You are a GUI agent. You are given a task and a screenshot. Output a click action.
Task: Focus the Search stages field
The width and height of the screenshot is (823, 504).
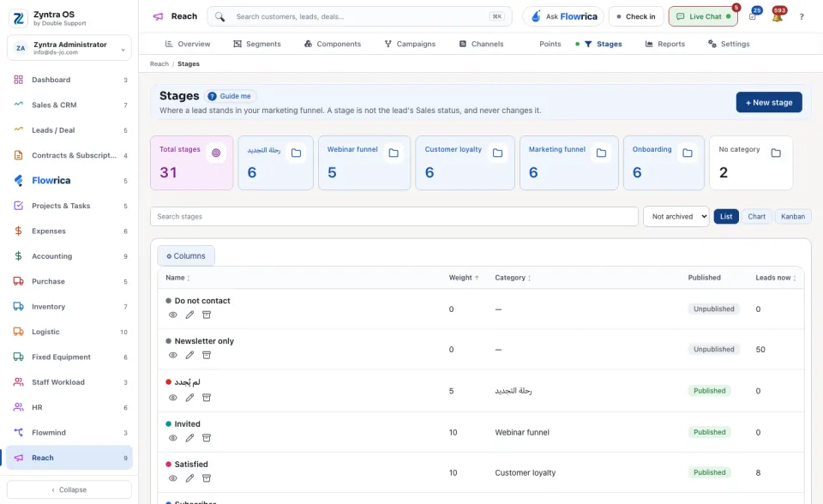[x=394, y=216]
